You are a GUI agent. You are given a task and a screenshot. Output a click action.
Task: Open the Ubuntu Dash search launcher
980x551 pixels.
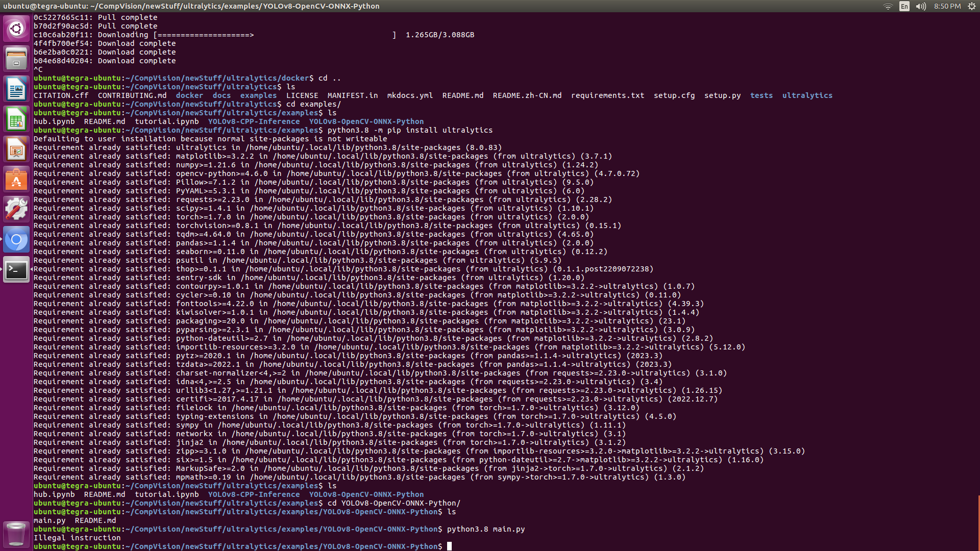click(16, 29)
